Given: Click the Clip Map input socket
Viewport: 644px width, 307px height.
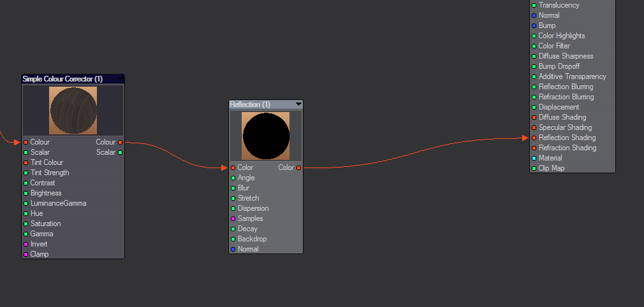Looking at the screenshot, I should pos(534,168).
